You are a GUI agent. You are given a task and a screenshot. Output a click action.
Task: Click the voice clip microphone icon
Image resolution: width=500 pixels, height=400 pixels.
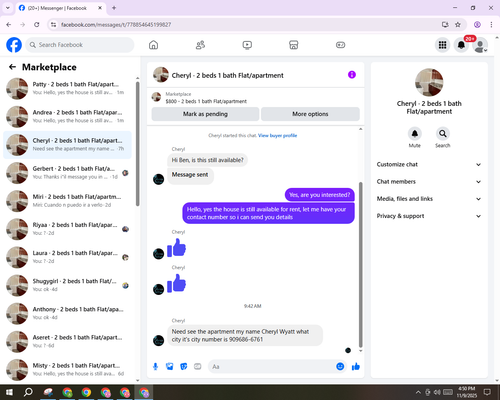(x=155, y=367)
